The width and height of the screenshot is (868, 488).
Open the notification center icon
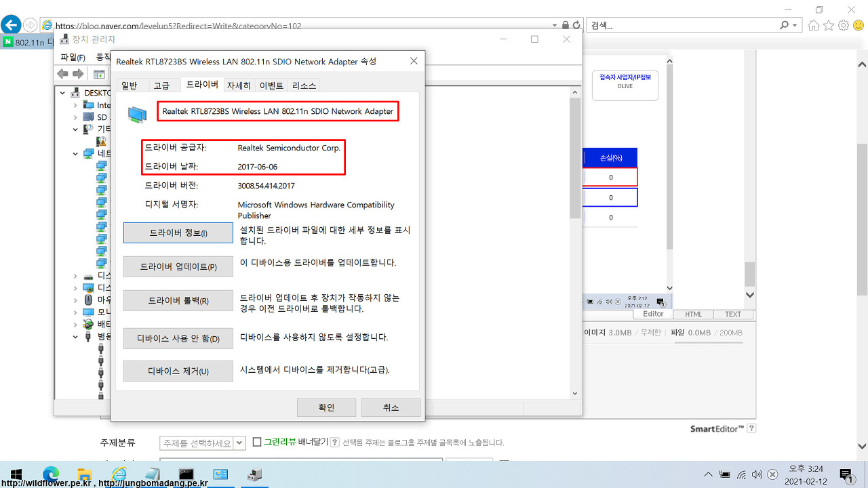coord(846,474)
